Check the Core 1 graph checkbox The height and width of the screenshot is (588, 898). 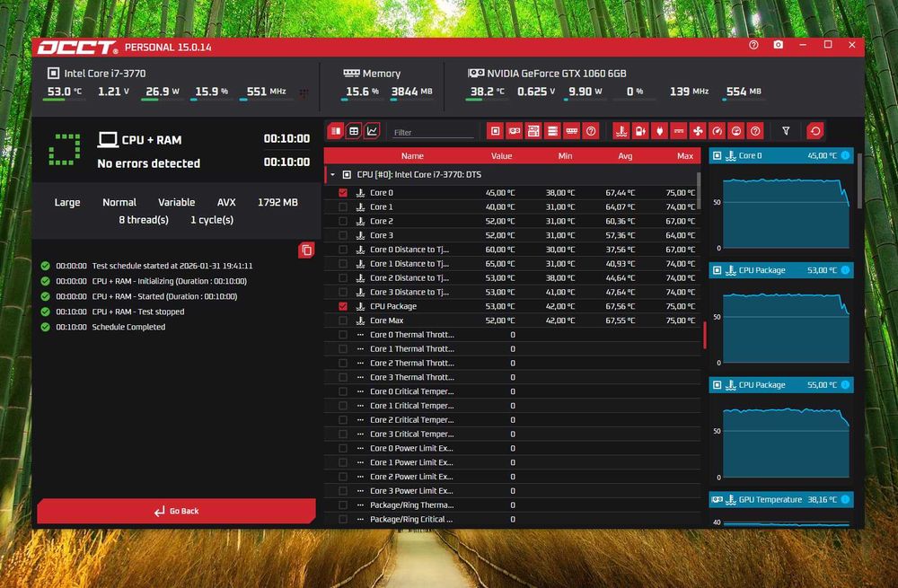[x=342, y=206]
